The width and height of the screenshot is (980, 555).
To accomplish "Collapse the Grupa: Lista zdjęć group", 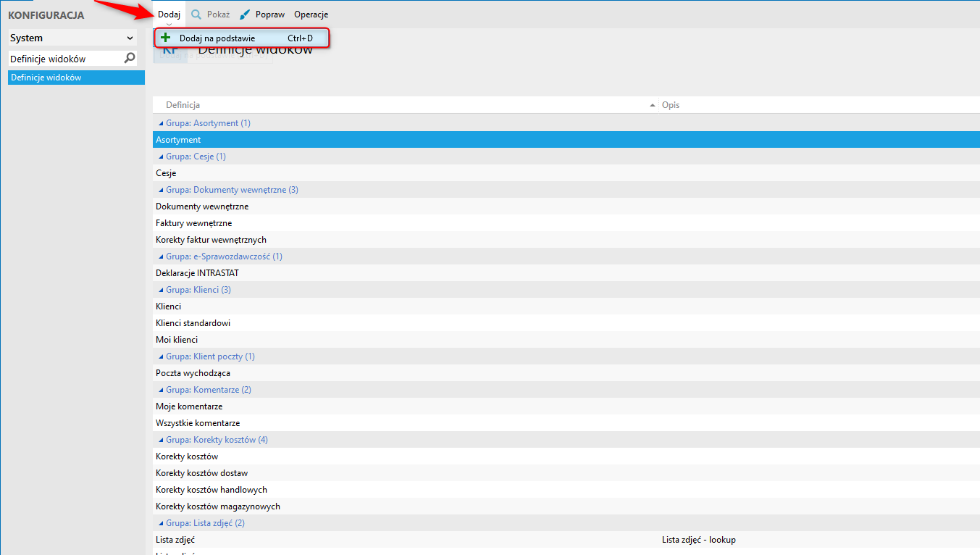I will pyautogui.click(x=161, y=523).
